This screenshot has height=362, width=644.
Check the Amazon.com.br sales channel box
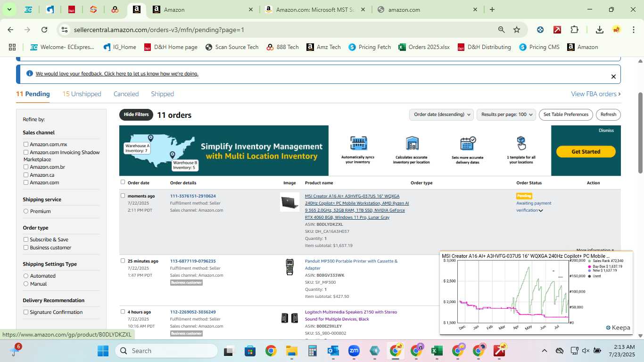point(26,167)
